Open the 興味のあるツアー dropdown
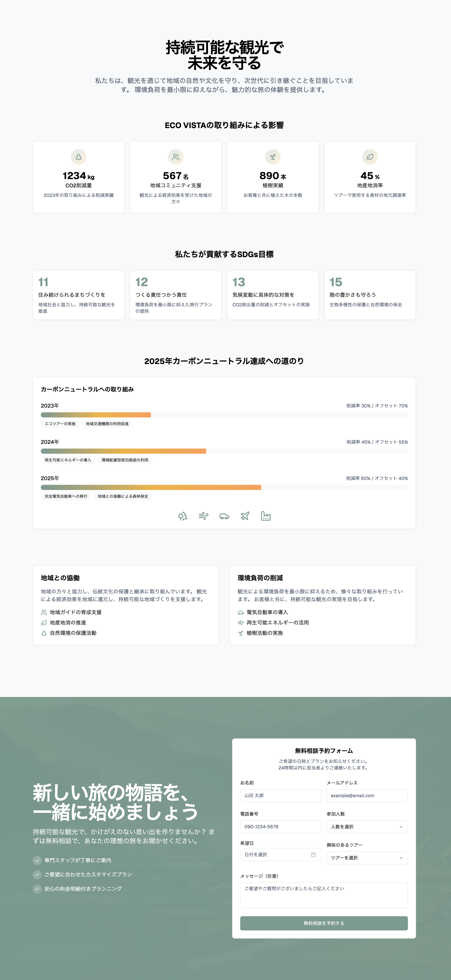 (367, 858)
